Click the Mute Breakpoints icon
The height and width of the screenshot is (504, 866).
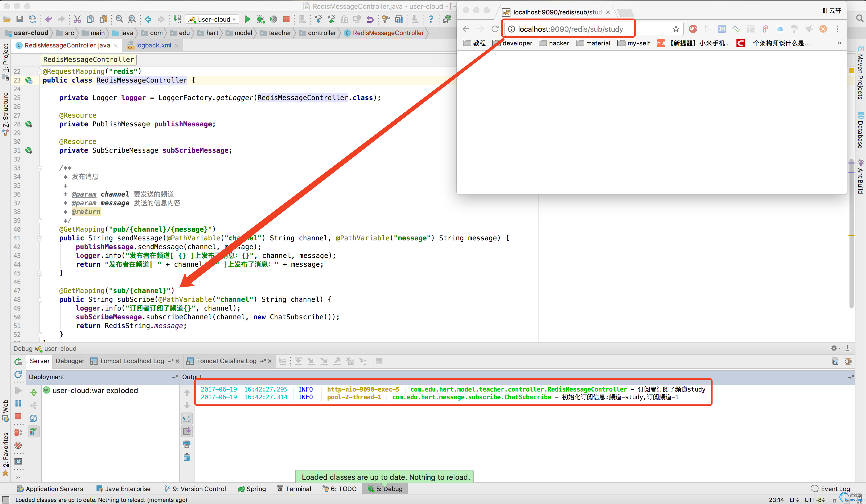click(x=18, y=445)
